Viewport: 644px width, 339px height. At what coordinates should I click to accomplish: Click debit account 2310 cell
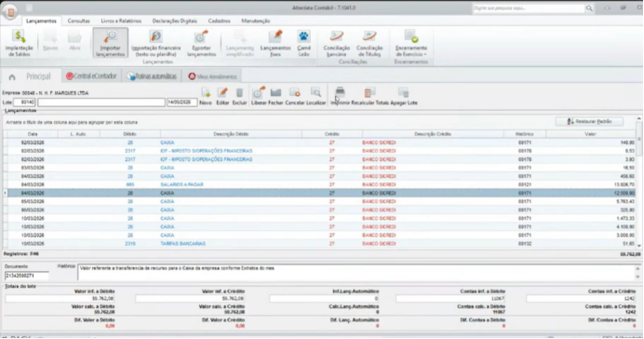[x=129, y=244]
